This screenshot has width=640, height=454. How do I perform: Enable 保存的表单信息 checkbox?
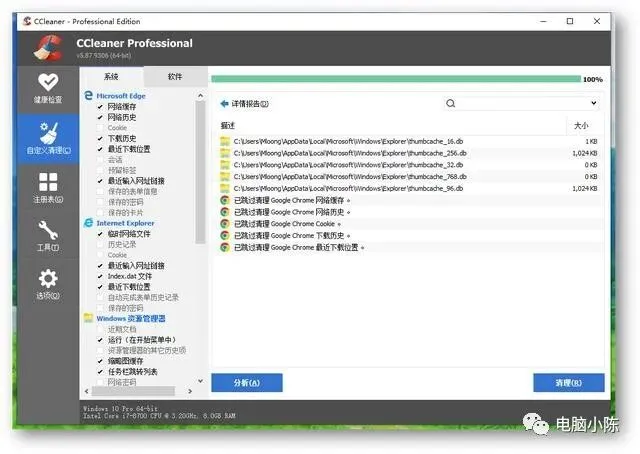[x=100, y=191]
